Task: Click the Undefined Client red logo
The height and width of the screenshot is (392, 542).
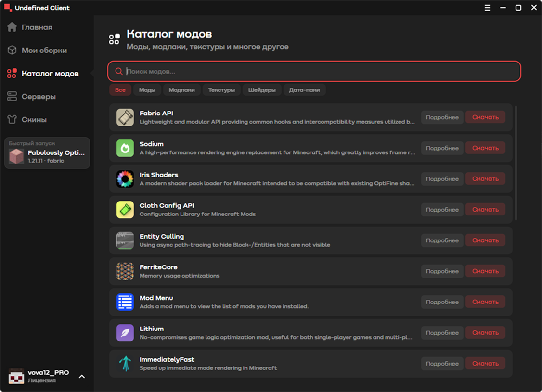Action: 8,7
